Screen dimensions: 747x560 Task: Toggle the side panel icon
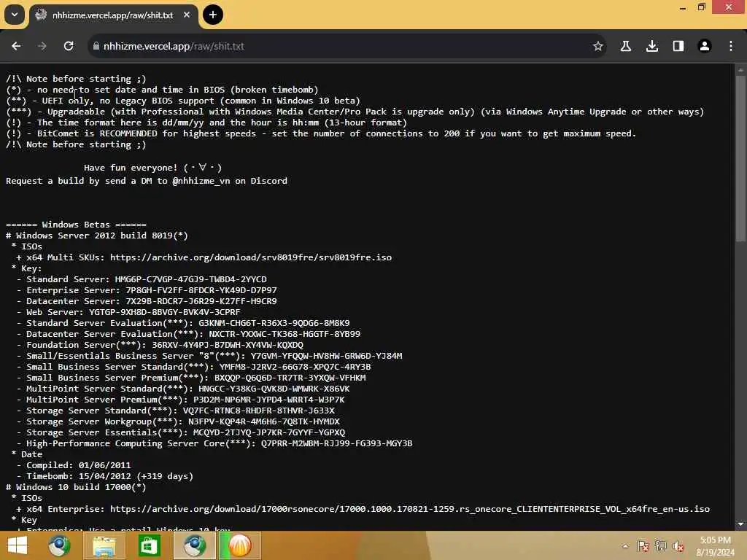click(x=678, y=46)
